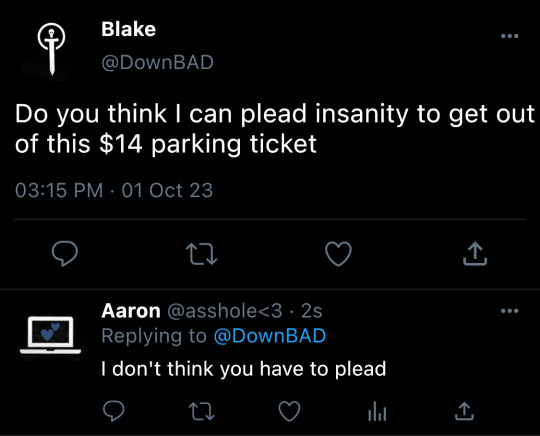The height and width of the screenshot is (436, 540).
Task: Click the @asshole<3 handle
Action: click(225, 311)
